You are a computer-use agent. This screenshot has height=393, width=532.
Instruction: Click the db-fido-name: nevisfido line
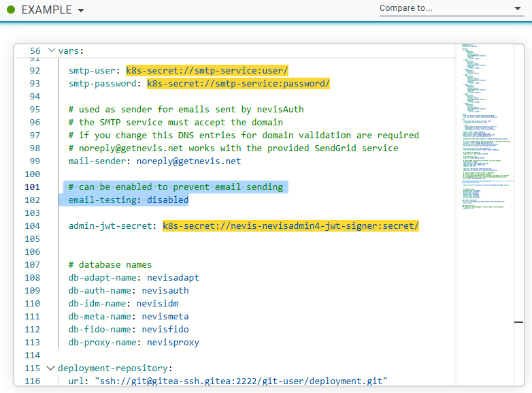coord(129,330)
